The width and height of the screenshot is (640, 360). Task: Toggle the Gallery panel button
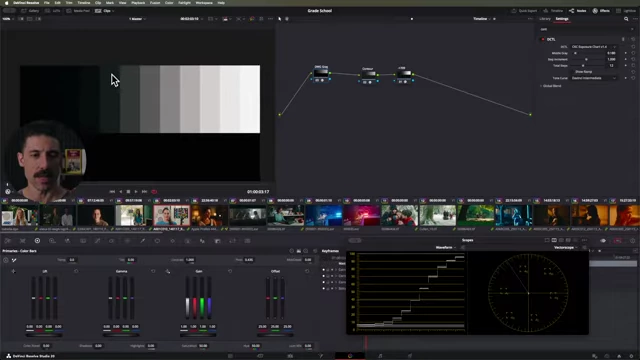30,11
